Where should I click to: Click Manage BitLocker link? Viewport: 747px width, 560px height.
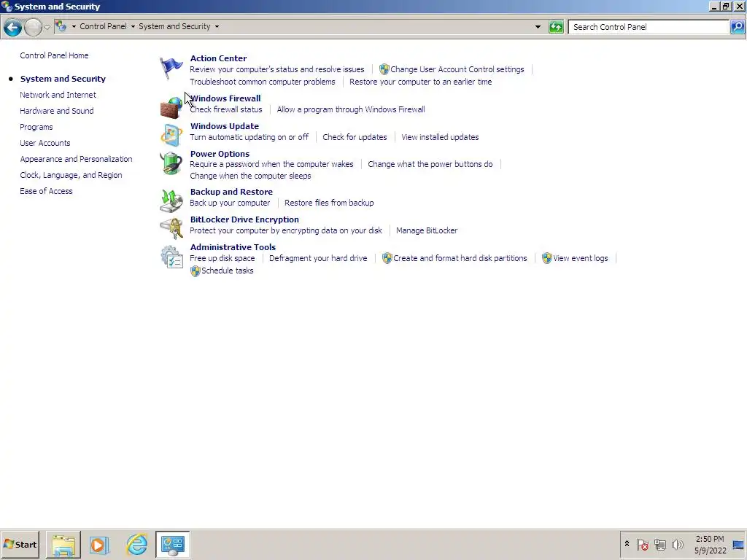click(426, 230)
